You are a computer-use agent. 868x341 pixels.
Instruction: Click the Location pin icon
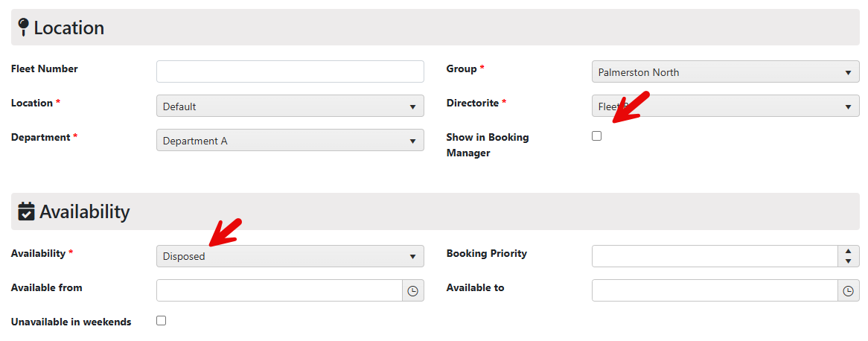23,27
